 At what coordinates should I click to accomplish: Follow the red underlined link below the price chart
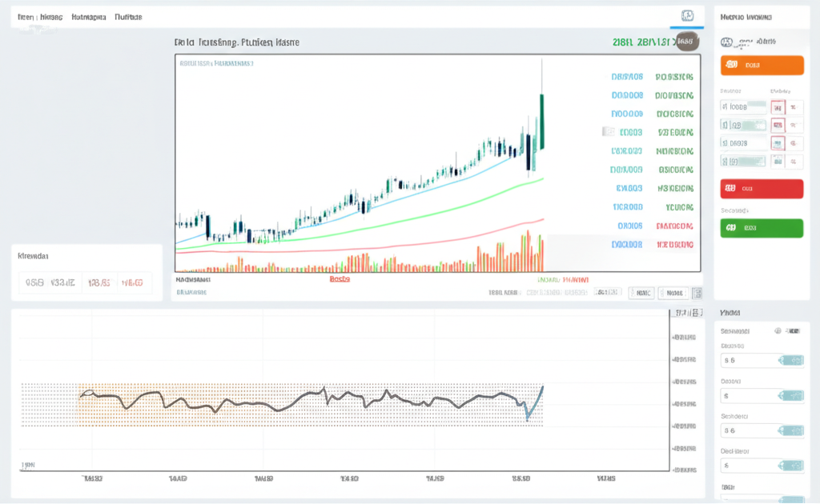pyautogui.click(x=340, y=279)
